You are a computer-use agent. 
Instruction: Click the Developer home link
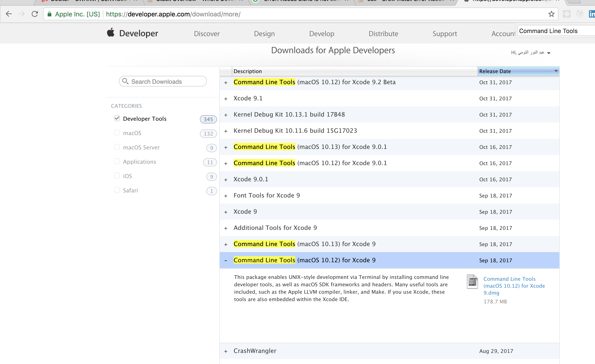(x=139, y=33)
